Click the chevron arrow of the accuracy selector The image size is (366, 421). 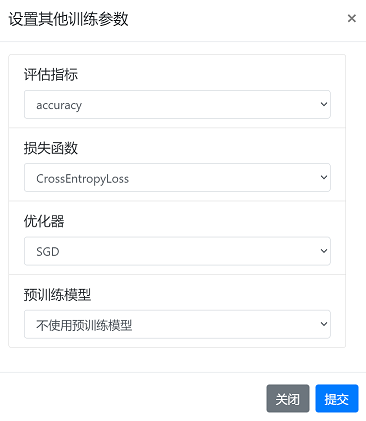(x=324, y=104)
